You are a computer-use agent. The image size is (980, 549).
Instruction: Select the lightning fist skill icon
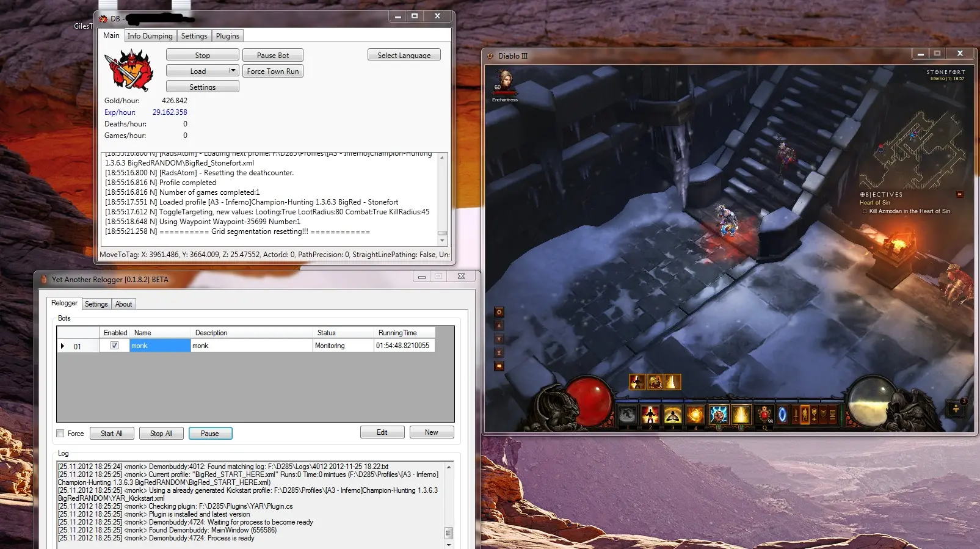pyautogui.click(x=718, y=415)
